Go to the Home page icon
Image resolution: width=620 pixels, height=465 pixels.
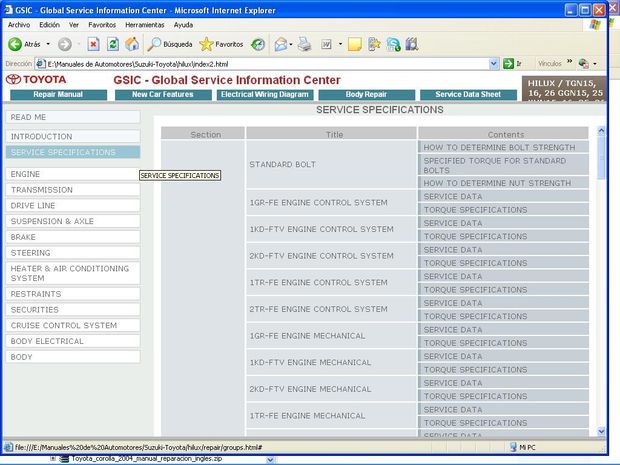[x=131, y=44]
